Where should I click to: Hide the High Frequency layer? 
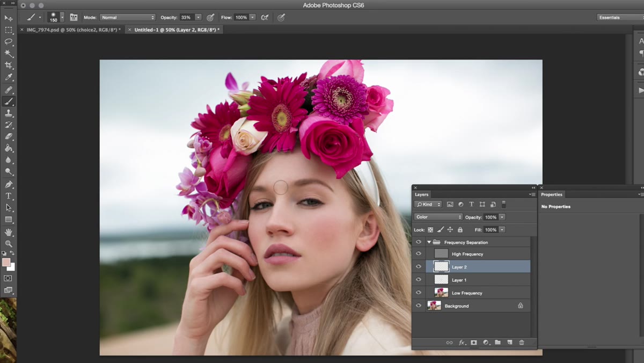[419, 254]
